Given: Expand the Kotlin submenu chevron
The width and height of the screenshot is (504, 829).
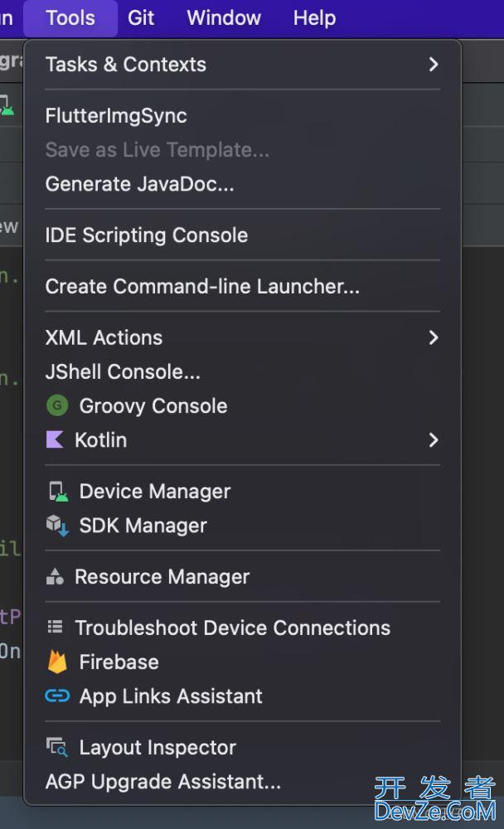Looking at the screenshot, I should (x=434, y=440).
